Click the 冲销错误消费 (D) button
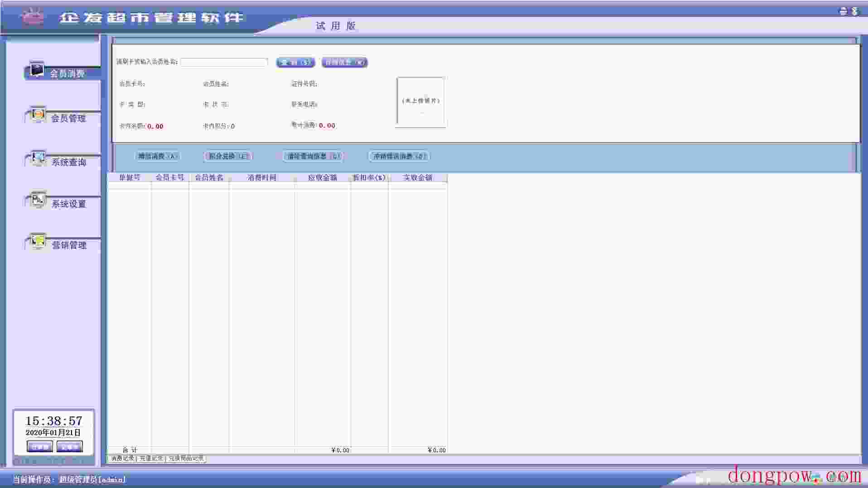This screenshot has height=488, width=868. 399,156
